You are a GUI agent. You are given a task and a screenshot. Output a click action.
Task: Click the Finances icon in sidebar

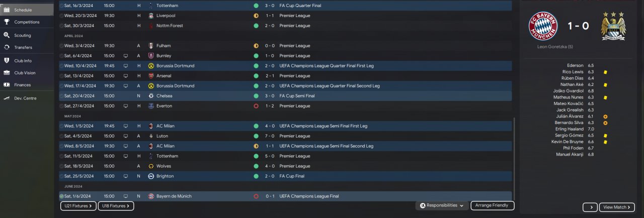pyautogui.click(x=7, y=85)
